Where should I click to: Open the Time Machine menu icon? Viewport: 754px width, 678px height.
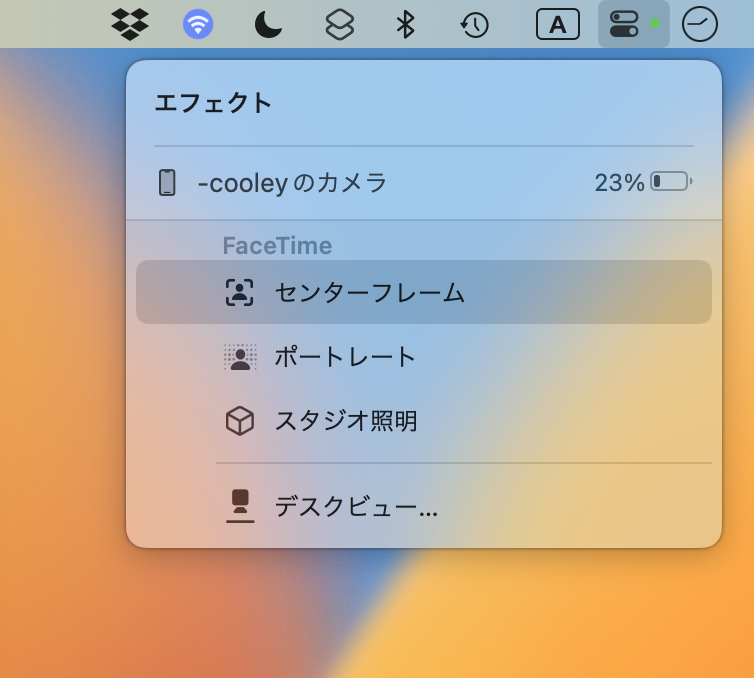[x=475, y=25]
